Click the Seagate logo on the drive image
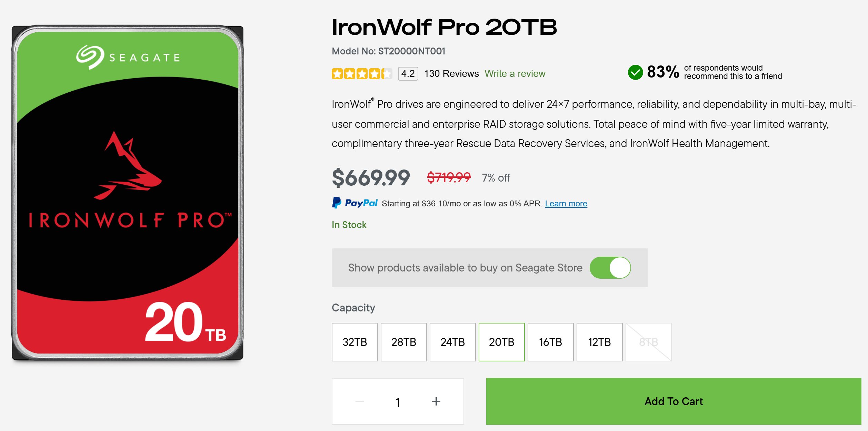Screen dimensions: 868x431 click(x=128, y=57)
